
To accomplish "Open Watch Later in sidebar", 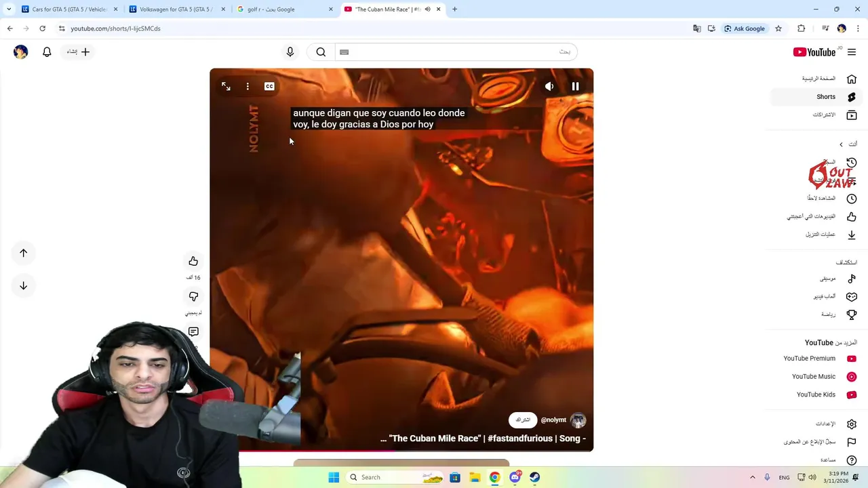I will [816, 199].
